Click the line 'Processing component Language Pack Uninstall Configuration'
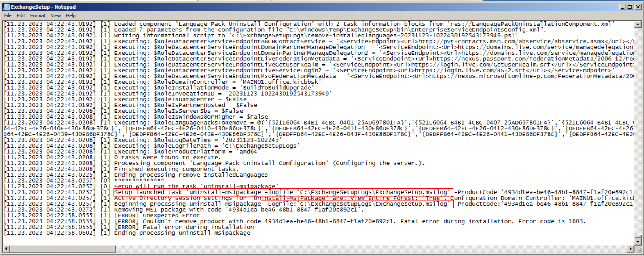Image resolution: width=644 pixels, height=256 pixels. click(x=214, y=163)
